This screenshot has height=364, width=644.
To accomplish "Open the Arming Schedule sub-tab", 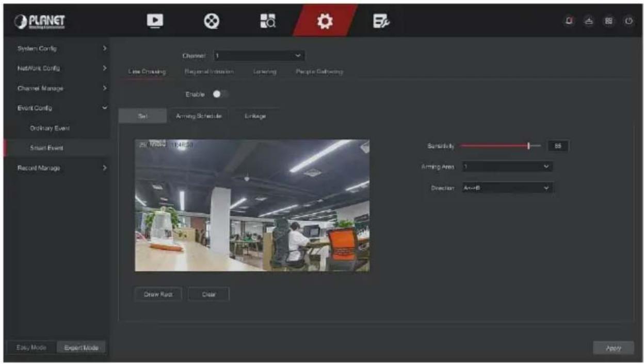I will (199, 116).
